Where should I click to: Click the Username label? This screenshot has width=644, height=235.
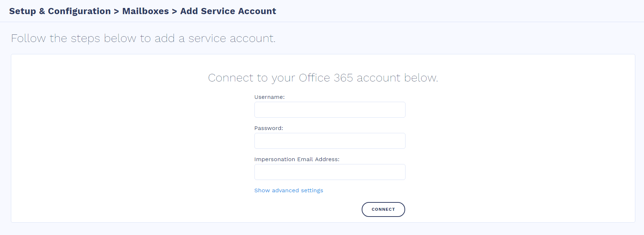(269, 97)
